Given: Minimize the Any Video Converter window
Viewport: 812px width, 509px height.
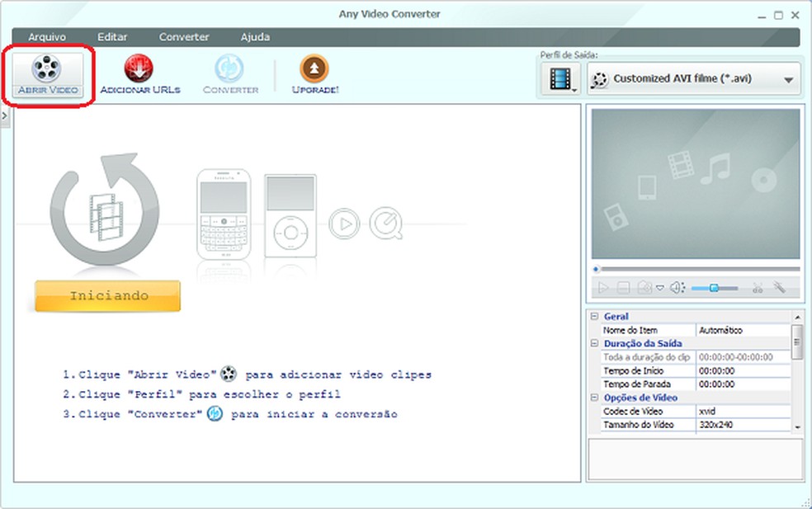Looking at the screenshot, I should (762, 16).
